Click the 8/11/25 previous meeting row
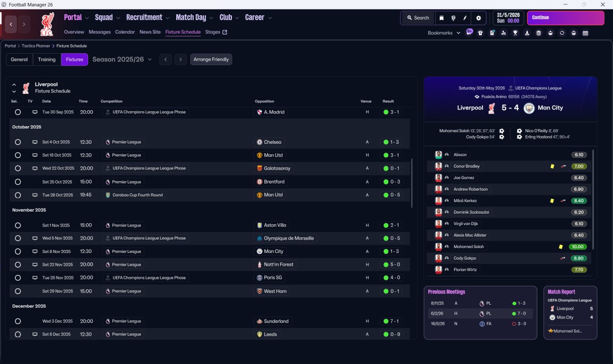Viewport: 613px width, 364px height. [x=480, y=303]
